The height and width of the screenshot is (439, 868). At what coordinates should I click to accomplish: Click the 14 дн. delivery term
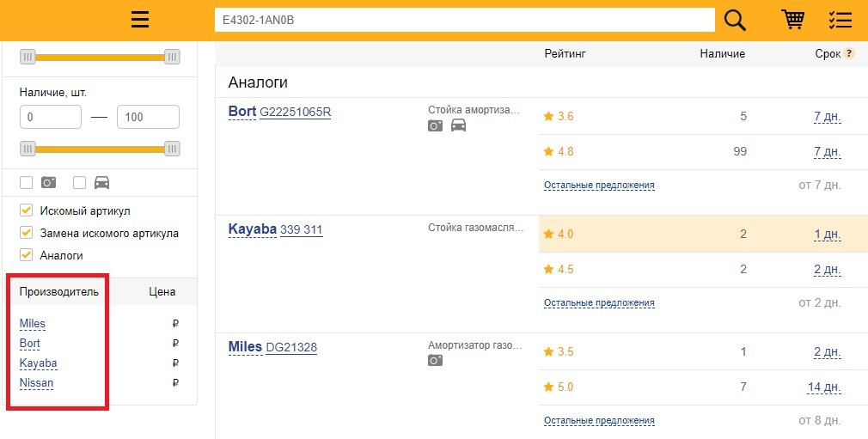(823, 387)
